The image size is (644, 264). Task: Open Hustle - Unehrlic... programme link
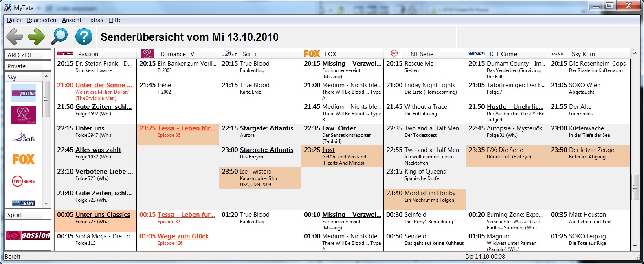click(515, 107)
